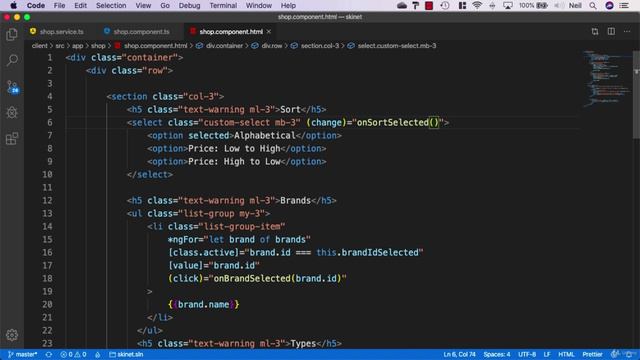Open Source Control view with badge
Screen dimensions: 640x360
coord(12,87)
